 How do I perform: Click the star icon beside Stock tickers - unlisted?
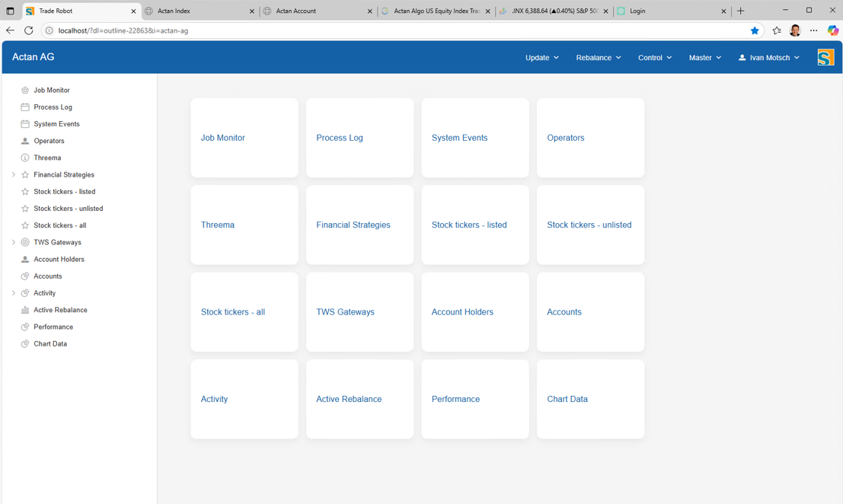click(x=24, y=209)
